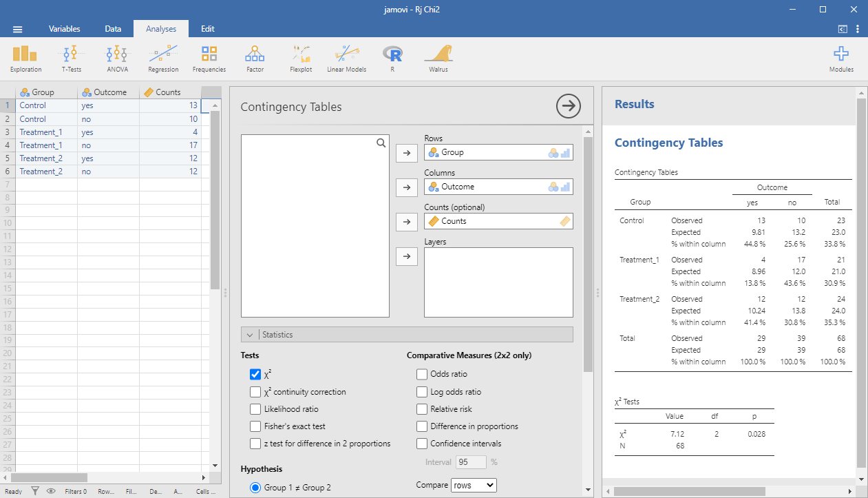Click arrow button to assign Layers
Viewport: 868px width, 498px height.
point(407,256)
